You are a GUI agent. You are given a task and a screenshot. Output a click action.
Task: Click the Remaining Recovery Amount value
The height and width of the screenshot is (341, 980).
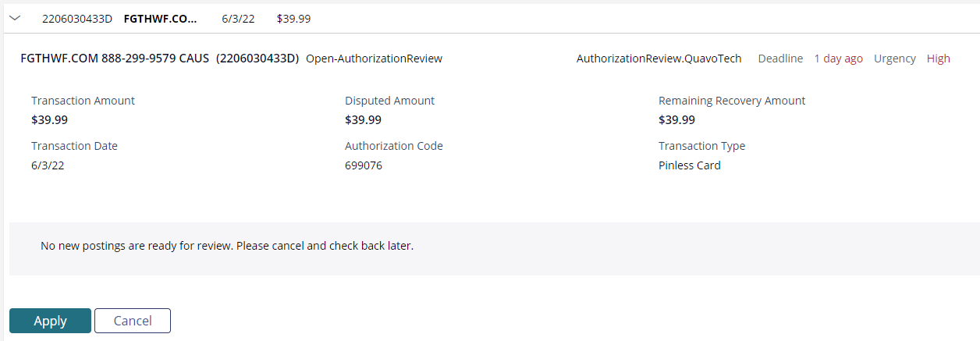[x=676, y=120]
